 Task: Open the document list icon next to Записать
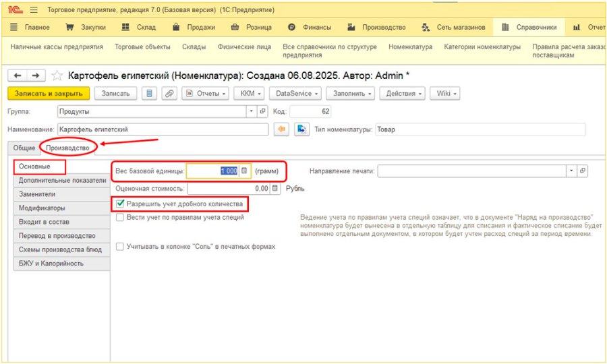point(149,93)
